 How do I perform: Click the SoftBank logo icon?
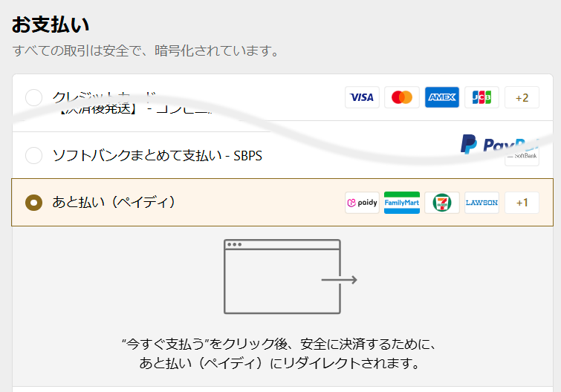point(522,157)
